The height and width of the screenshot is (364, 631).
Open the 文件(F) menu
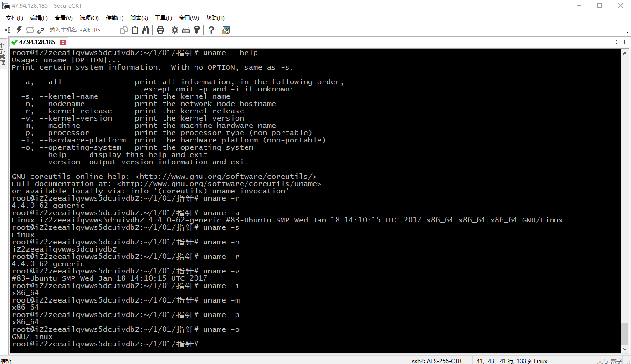tap(14, 18)
